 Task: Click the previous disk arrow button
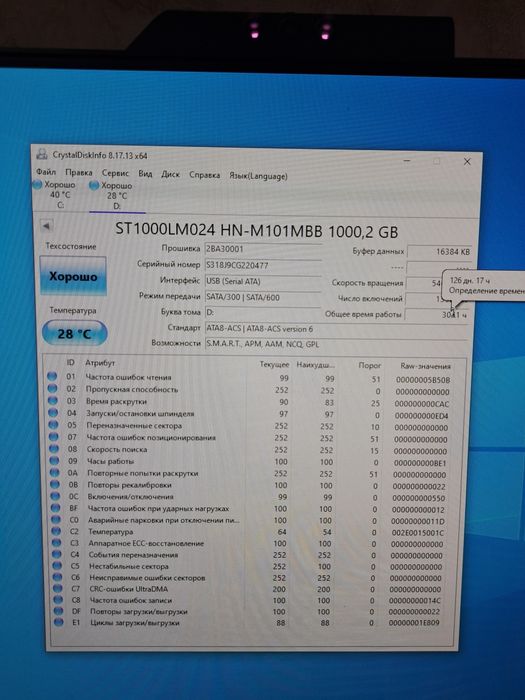[46, 226]
